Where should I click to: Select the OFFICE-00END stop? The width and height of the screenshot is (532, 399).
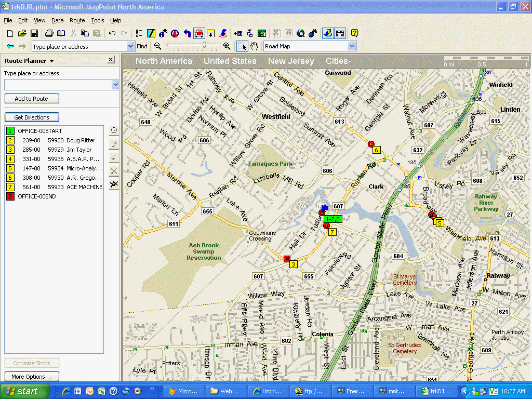54,196
